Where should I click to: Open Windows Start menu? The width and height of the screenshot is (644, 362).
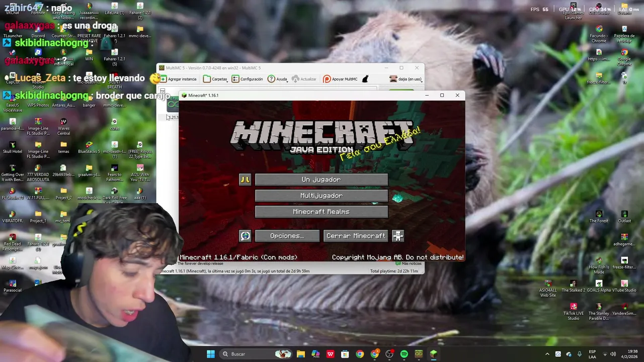tap(211, 354)
